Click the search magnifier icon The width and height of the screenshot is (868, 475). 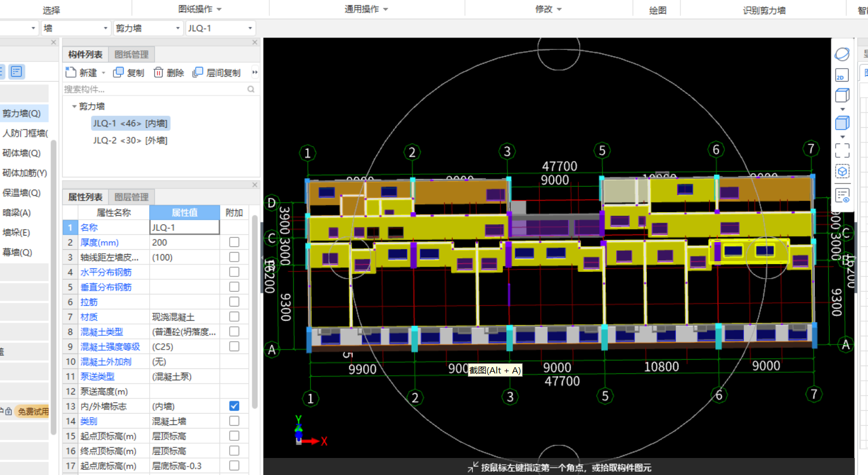(251, 89)
